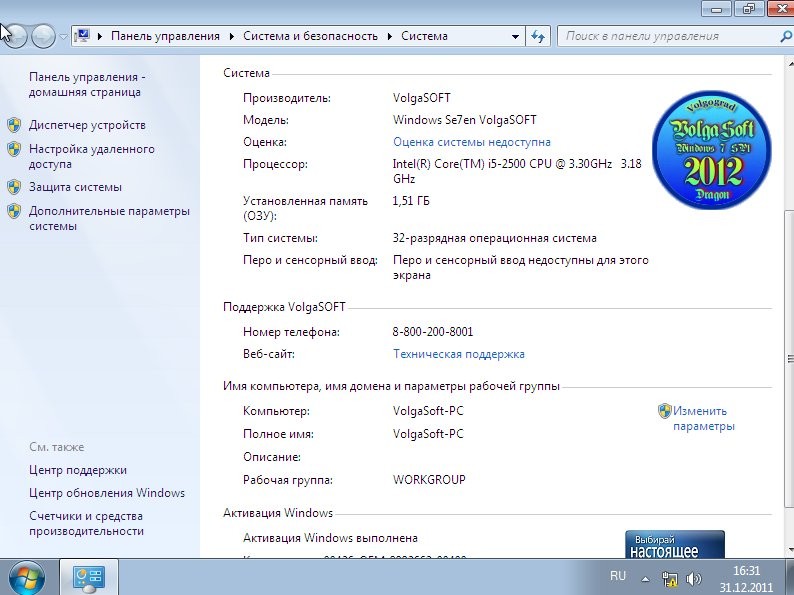This screenshot has width=794, height=595.
Task: Click the Back navigation arrow button
Action: 15,36
